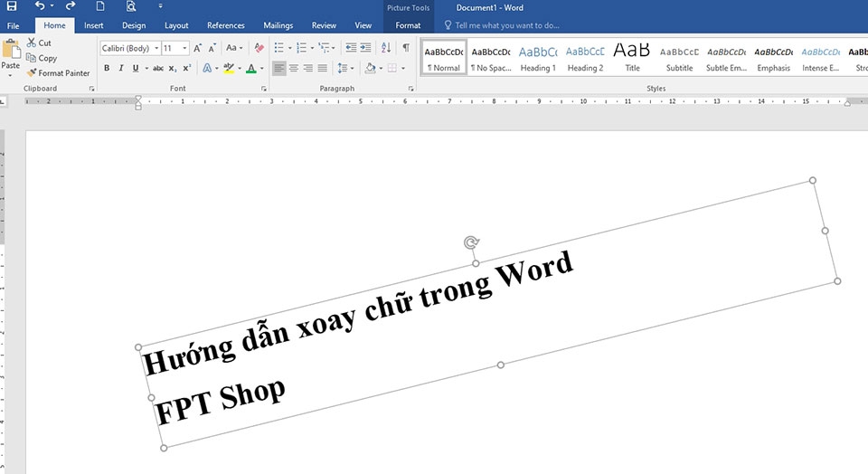Open Print Preview from quick access toolbar
868x474 pixels.
click(130, 6)
